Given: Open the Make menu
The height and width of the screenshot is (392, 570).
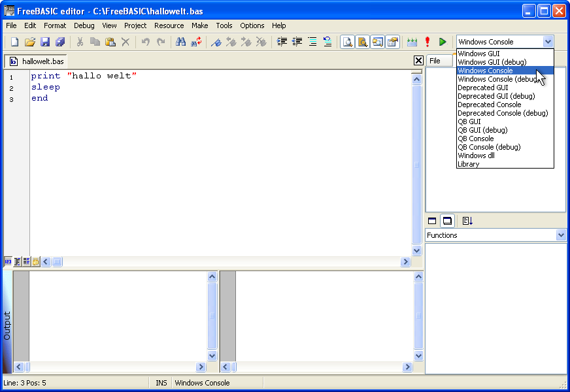Looking at the screenshot, I should (199, 25).
